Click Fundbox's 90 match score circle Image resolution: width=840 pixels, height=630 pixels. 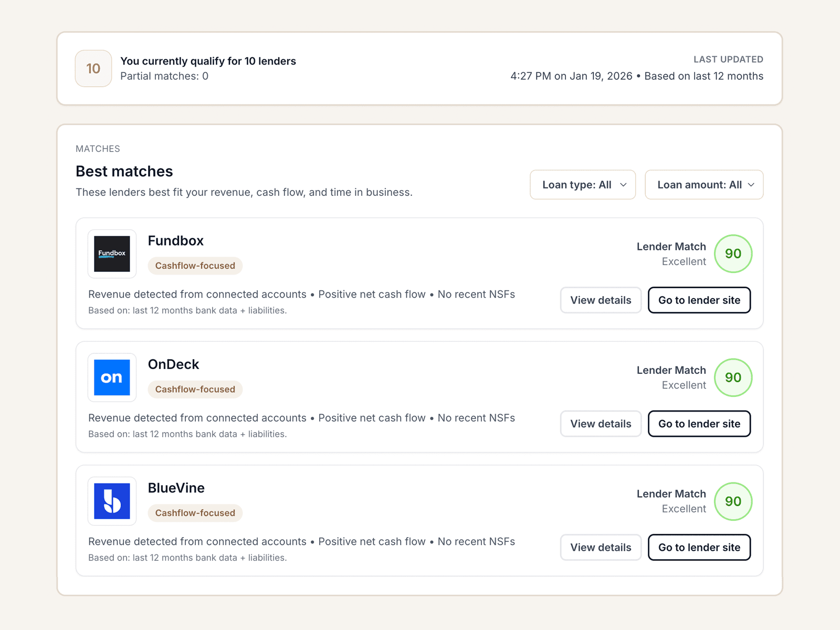tap(733, 254)
